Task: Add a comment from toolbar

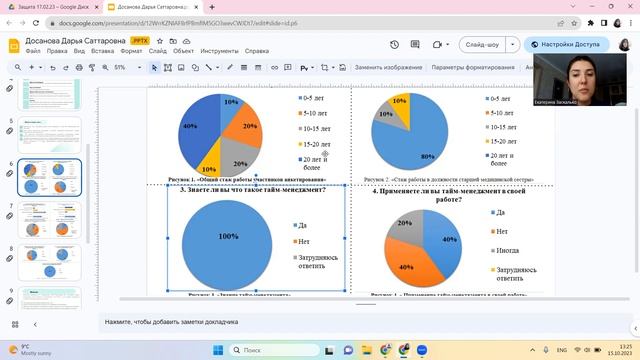Action: pyautogui.click(x=288, y=68)
